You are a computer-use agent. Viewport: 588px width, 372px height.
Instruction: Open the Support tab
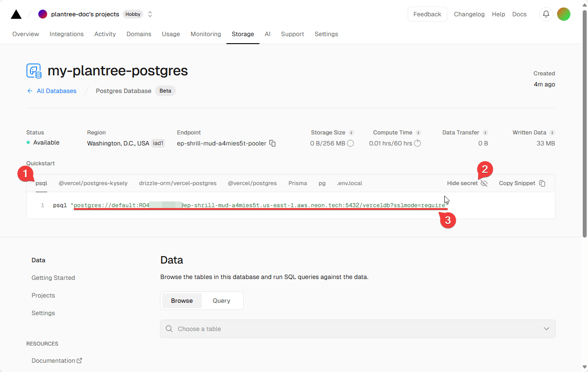[292, 34]
